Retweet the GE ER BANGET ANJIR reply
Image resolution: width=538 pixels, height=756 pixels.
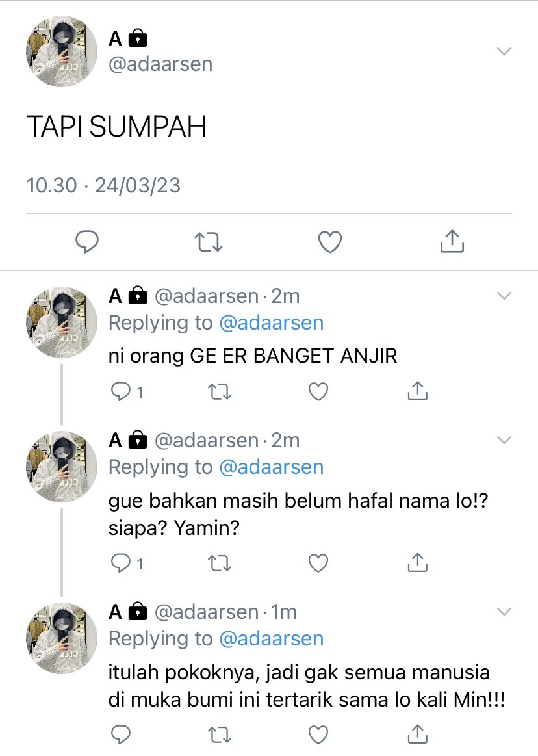coord(220,391)
